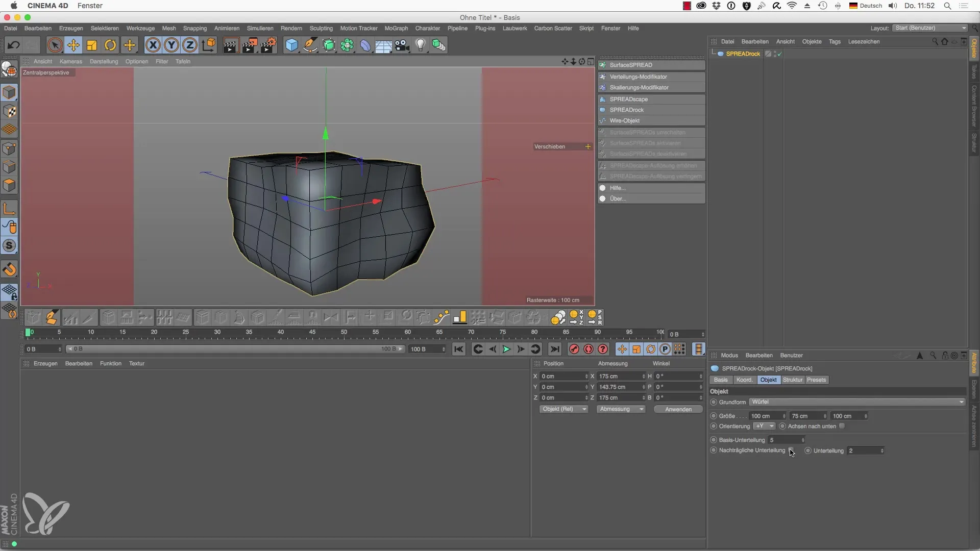Jump to the animation start
Viewport: 980px width, 551px height.
point(459,349)
